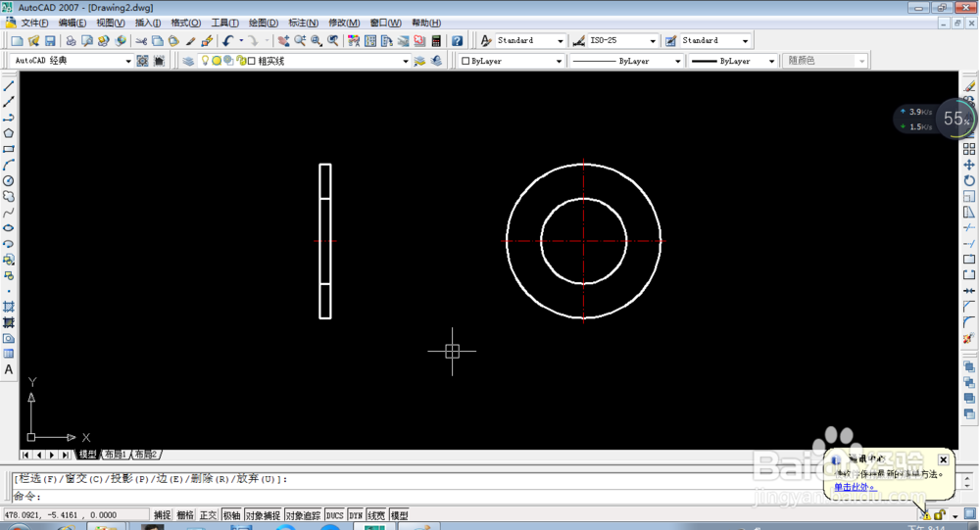The image size is (980, 530).
Task: Click the Zoom realtime icon
Action: [x=300, y=40]
